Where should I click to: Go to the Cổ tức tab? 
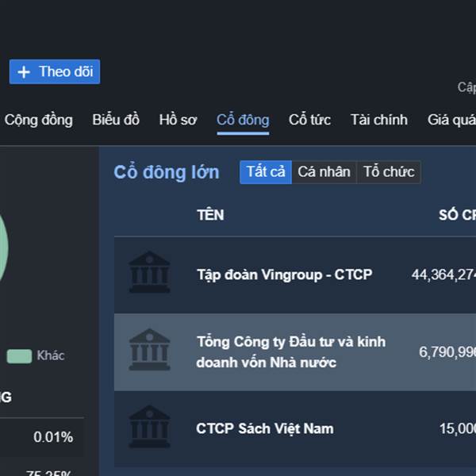309,120
